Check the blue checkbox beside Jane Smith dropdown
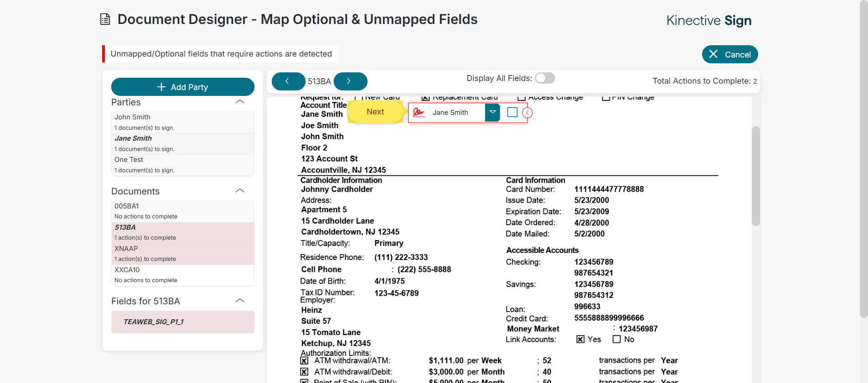 click(512, 112)
